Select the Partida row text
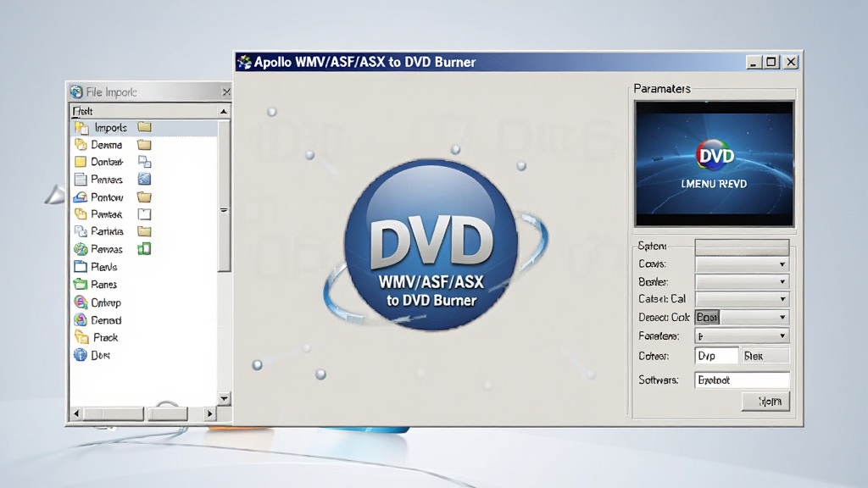This screenshot has height=488, width=868. [x=107, y=231]
